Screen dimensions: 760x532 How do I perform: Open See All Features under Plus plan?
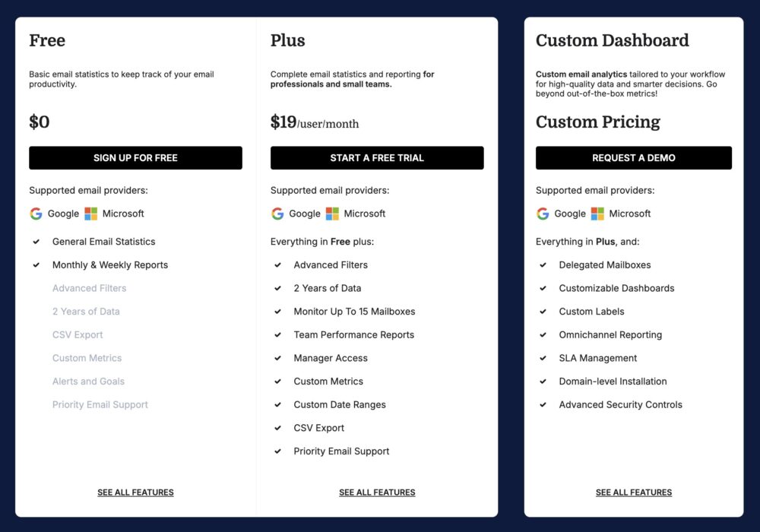[377, 492]
